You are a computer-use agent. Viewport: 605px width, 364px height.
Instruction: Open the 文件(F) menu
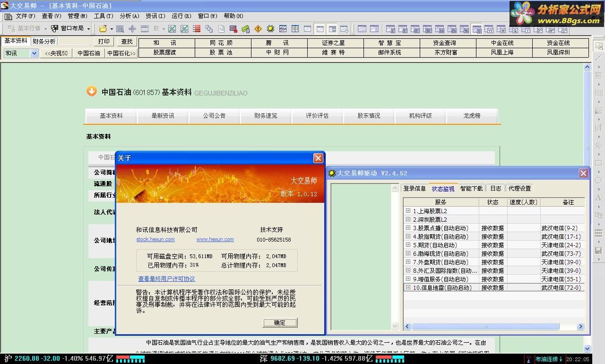pyautogui.click(x=25, y=16)
